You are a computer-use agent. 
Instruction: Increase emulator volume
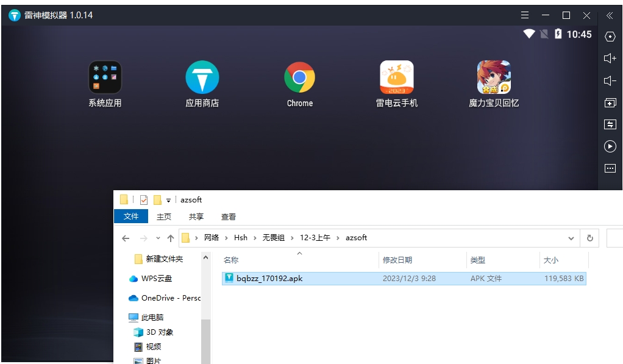[x=610, y=59]
